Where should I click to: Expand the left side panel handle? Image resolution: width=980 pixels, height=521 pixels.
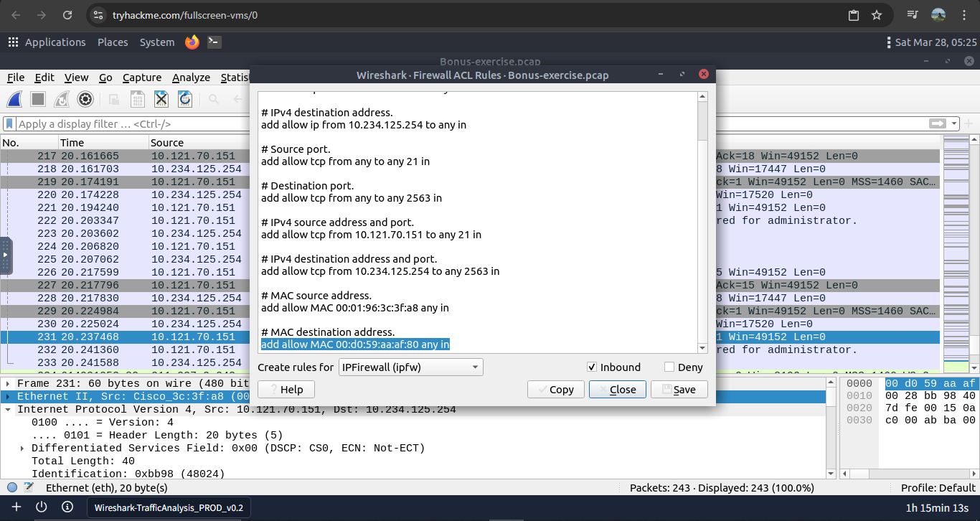point(6,255)
